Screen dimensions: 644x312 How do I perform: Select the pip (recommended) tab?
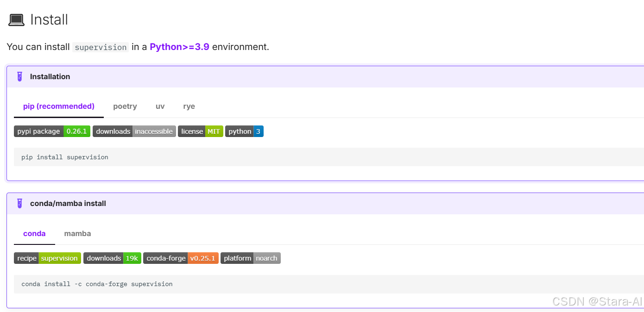click(59, 106)
